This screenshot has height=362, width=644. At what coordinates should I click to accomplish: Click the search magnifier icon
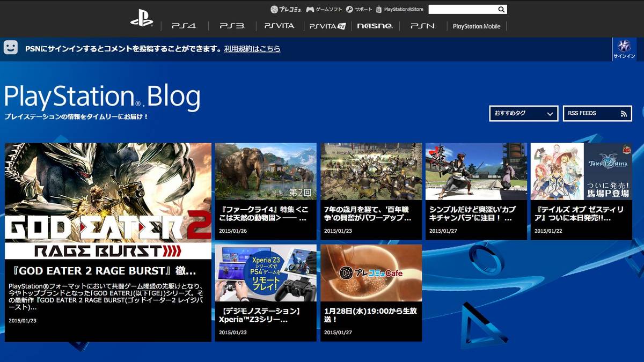click(x=501, y=10)
